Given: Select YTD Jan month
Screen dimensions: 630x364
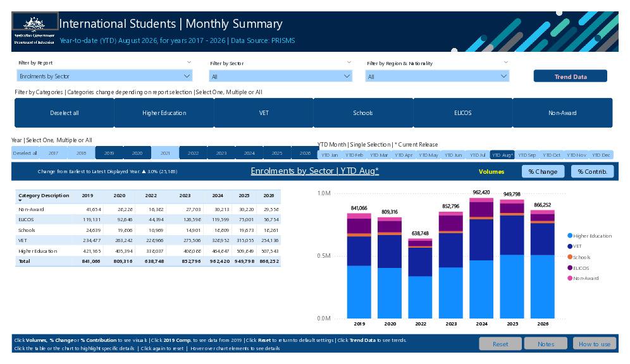Looking at the screenshot, I should click(x=330, y=155).
